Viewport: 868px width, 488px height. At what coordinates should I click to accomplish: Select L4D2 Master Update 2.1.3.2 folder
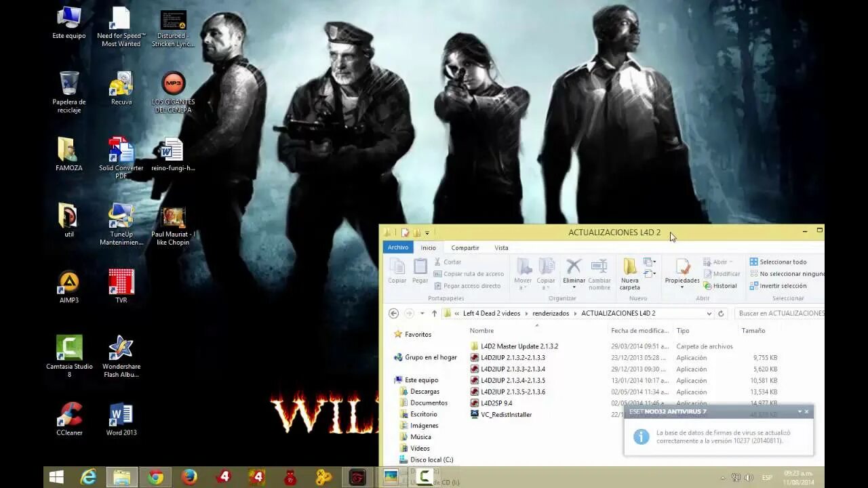tap(514, 346)
